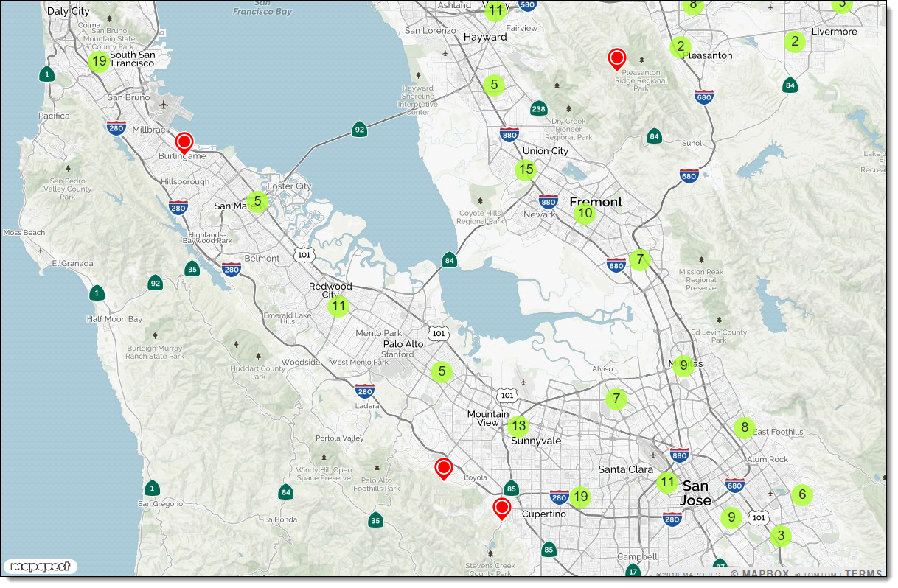Select the 8 cluster near East Foothills
This screenshot has height=588, width=898.
pos(745,427)
